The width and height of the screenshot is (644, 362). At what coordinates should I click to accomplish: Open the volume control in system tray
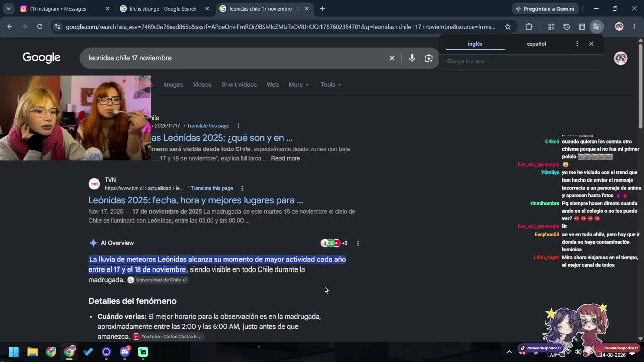[x=578, y=352]
